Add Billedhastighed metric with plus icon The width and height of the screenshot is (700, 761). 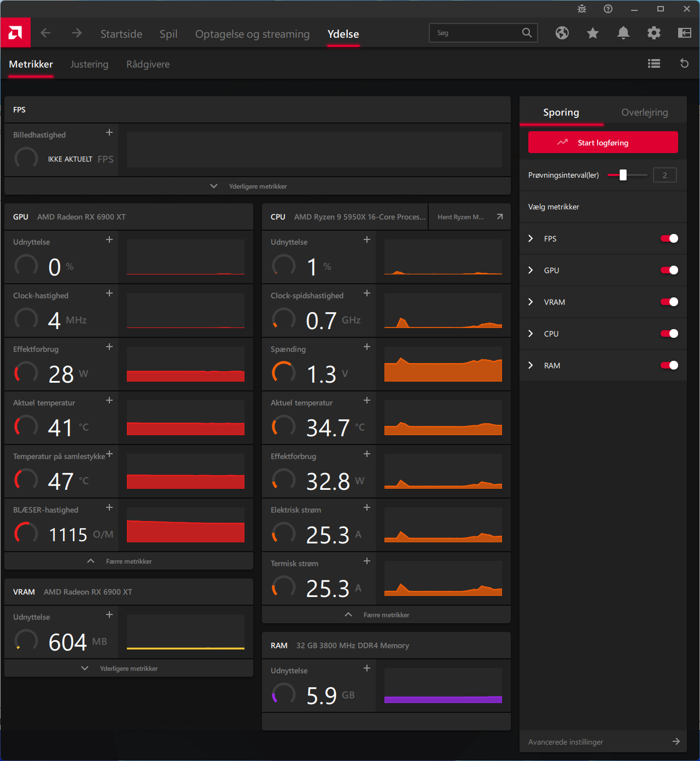point(109,132)
